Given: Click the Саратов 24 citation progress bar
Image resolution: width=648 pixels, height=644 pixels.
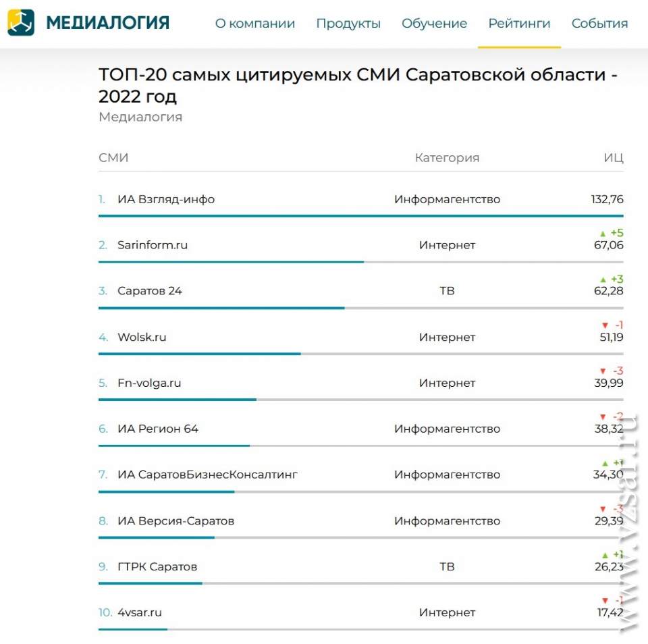Looking at the screenshot, I should 360,308.
